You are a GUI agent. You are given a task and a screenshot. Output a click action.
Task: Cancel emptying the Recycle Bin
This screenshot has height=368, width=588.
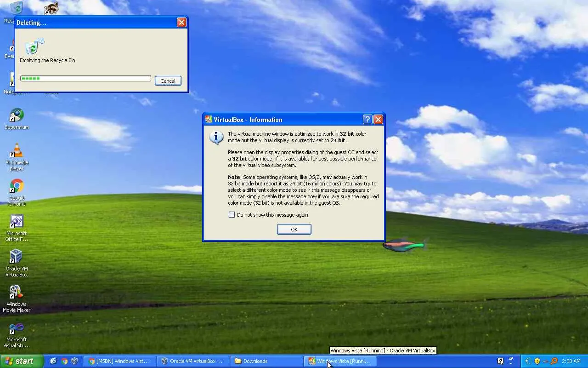coord(168,81)
